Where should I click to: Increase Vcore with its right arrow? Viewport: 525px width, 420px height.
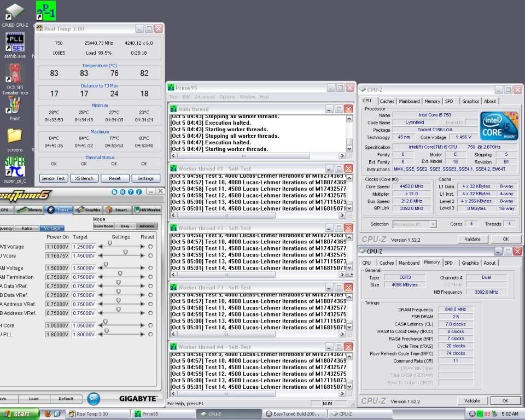coord(143,255)
